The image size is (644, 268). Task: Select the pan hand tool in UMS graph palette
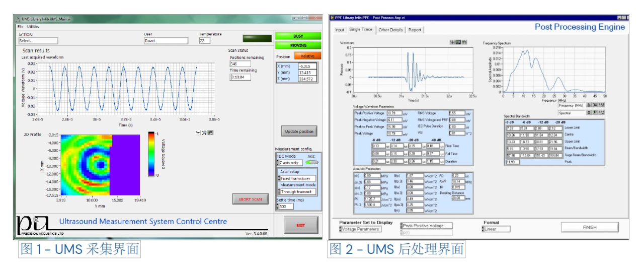[x=210, y=132]
